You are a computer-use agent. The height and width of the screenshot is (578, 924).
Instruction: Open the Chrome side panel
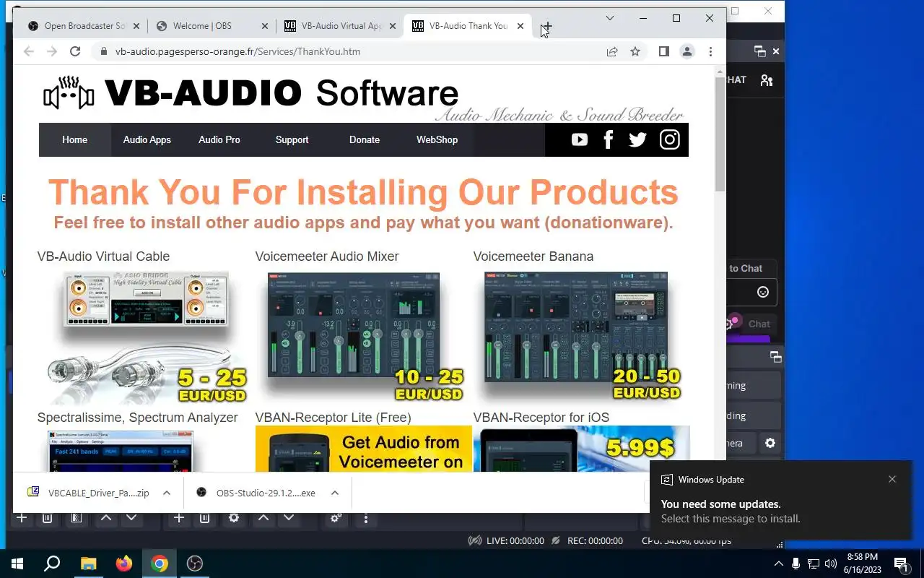(x=664, y=51)
